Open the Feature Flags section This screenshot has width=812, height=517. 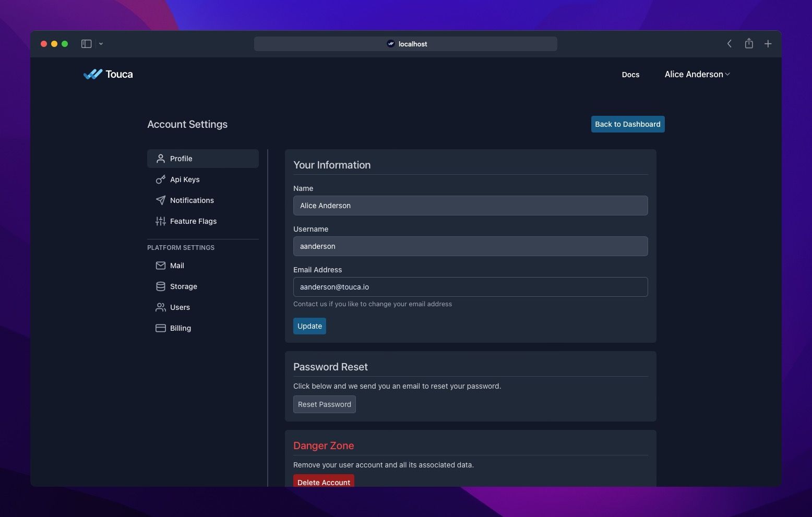coord(203,221)
